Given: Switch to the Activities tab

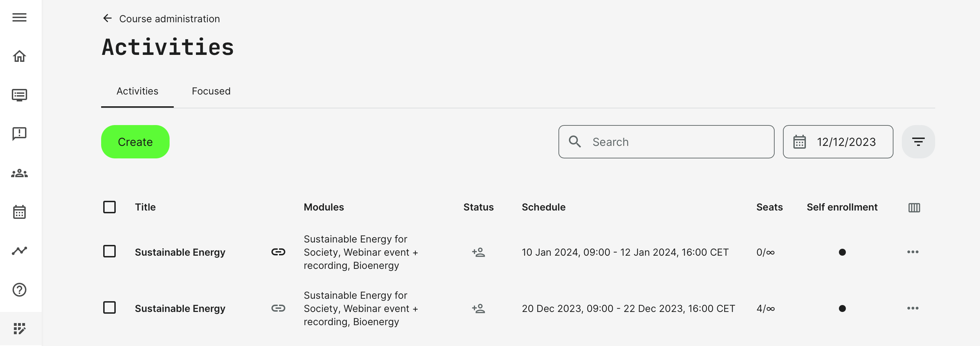Looking at the screenshot, I should point(137,91).
